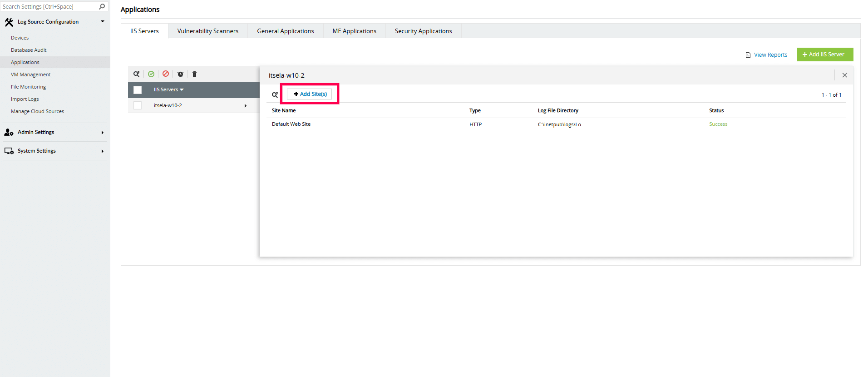
Task: Open site search in itsela-w10-2 panel
Action: tap(275, 94)
